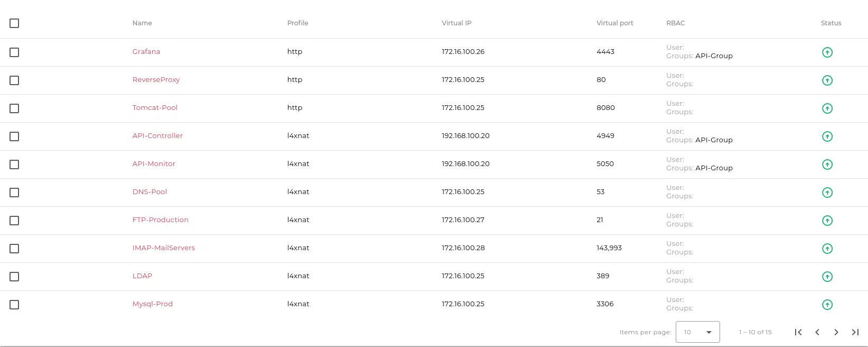The width and height of the screenshot is (868, 347).
Task: Tick the checkbox beside LDAP
Action: click(14, 277)
